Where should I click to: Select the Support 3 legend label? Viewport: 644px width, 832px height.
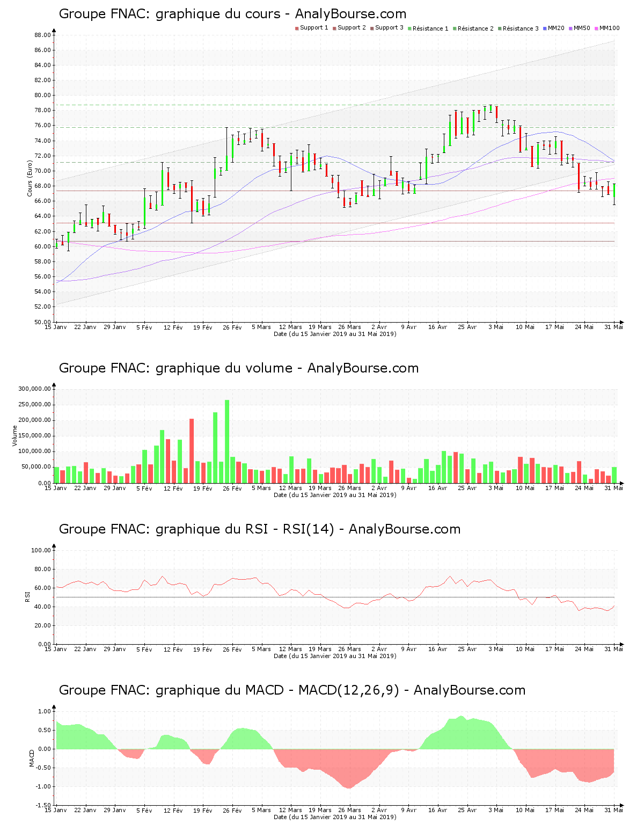(x=389, y=28)
